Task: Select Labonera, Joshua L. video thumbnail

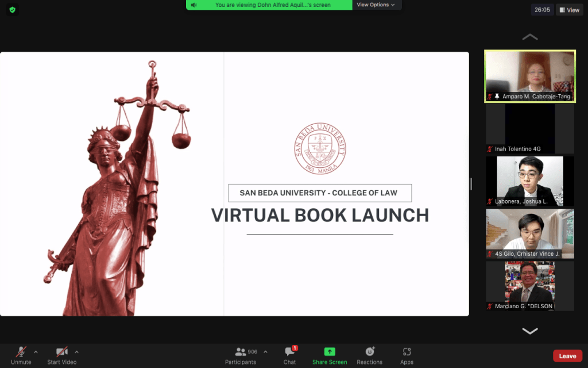Action: [x=529, y=181]
